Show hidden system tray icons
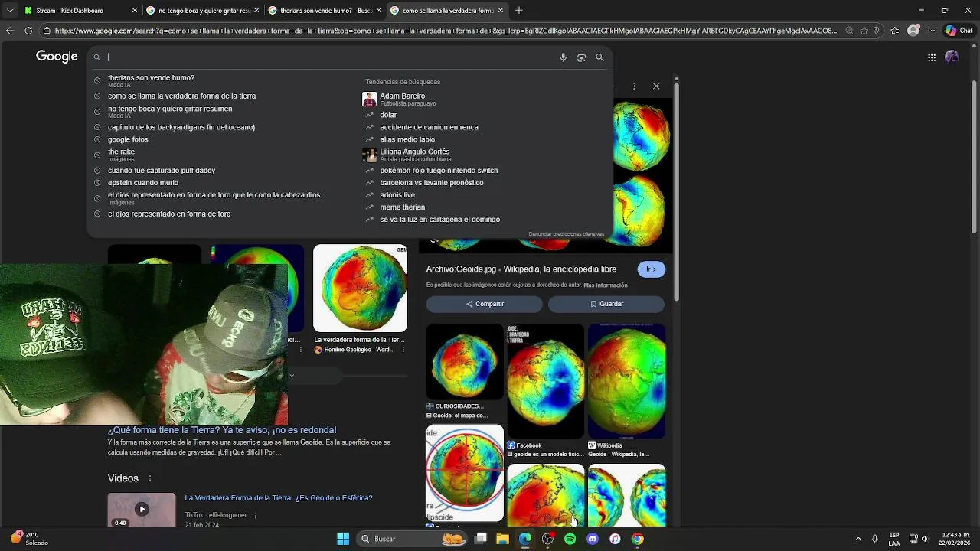The height and width of the screenshot is (551, 980). [858, 539]
